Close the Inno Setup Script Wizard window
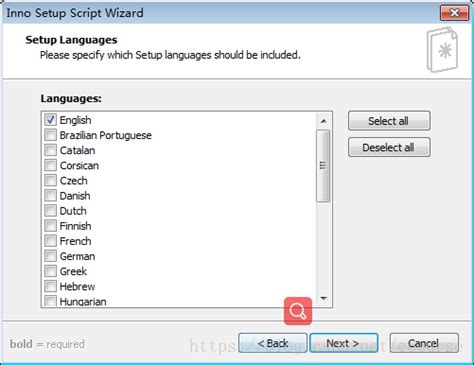 click(454, 13)
